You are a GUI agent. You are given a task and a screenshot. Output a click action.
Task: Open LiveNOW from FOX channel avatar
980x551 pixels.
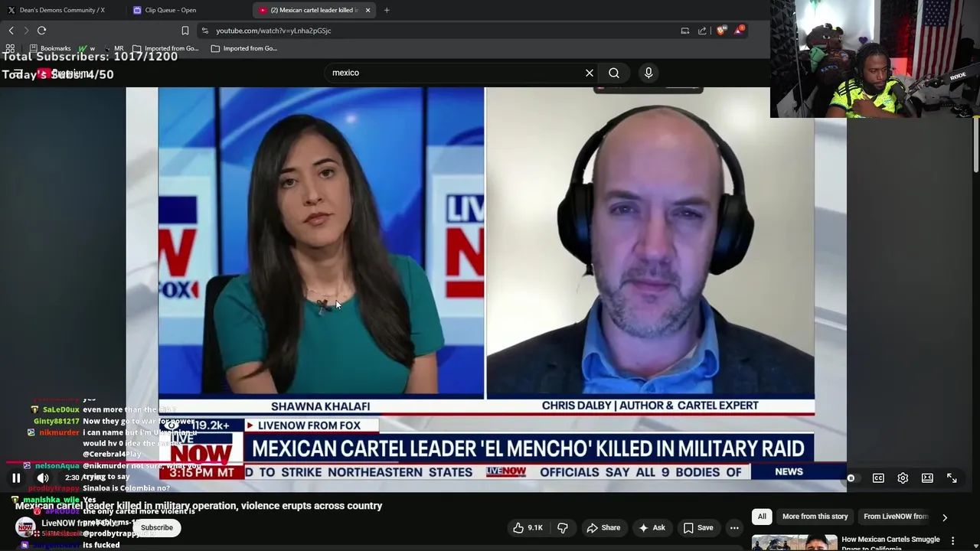tap(25, 527)
